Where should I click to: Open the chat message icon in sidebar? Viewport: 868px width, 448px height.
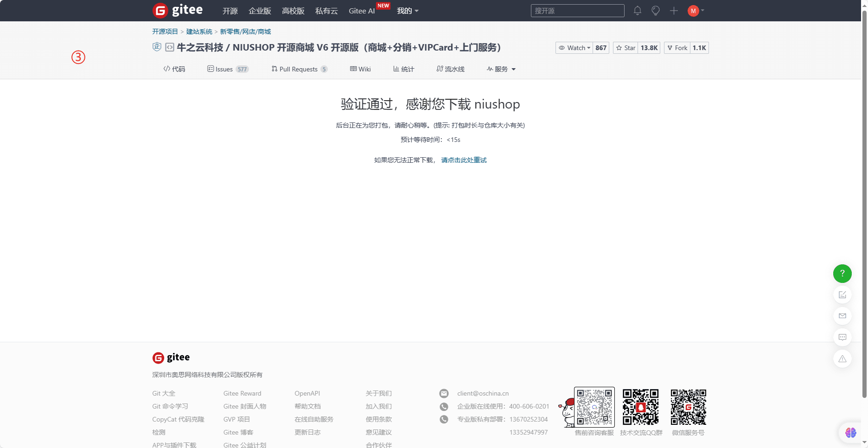point(842,337)
